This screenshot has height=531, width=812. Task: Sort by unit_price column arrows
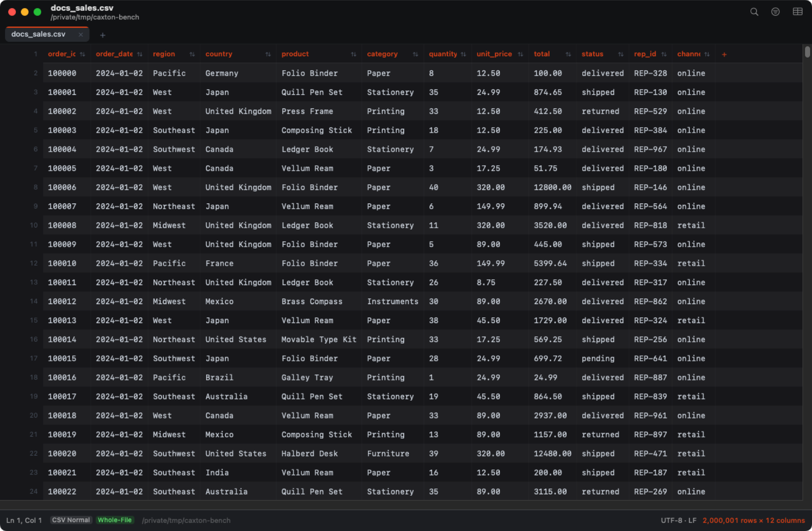coord(521,54)
